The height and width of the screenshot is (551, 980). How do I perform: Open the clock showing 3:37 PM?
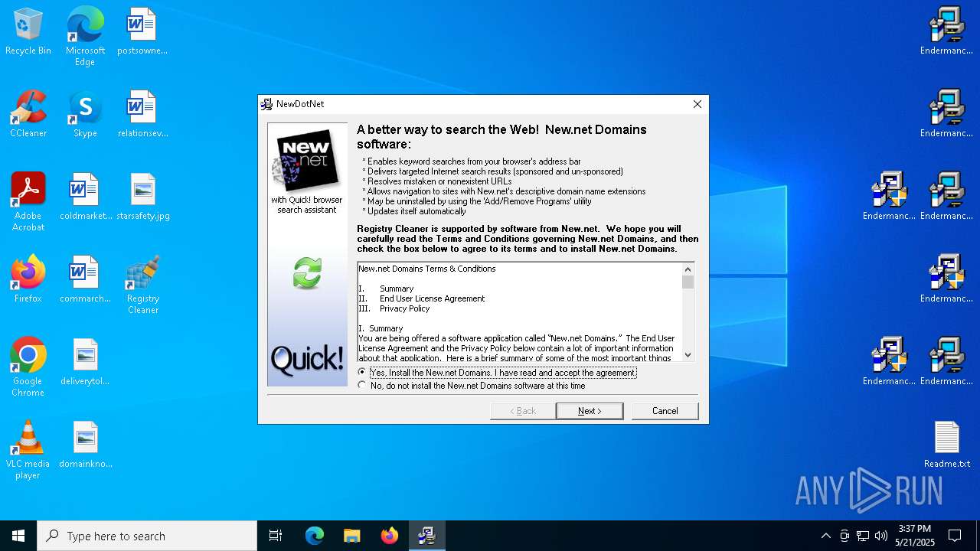pyautogui.click(x=914, y=536)
